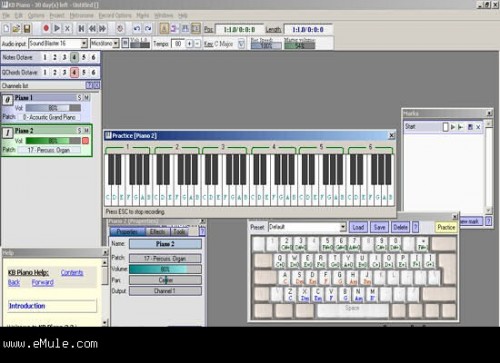Set Notes Octave to 5
The width and height of the screenshot is (500, 363).
[x=84, y=57]
